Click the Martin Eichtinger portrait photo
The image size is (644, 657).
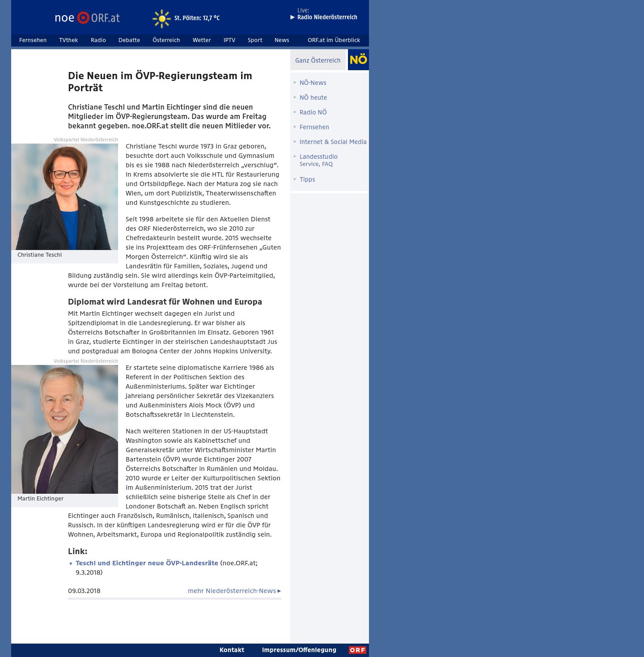pos(64,429)
